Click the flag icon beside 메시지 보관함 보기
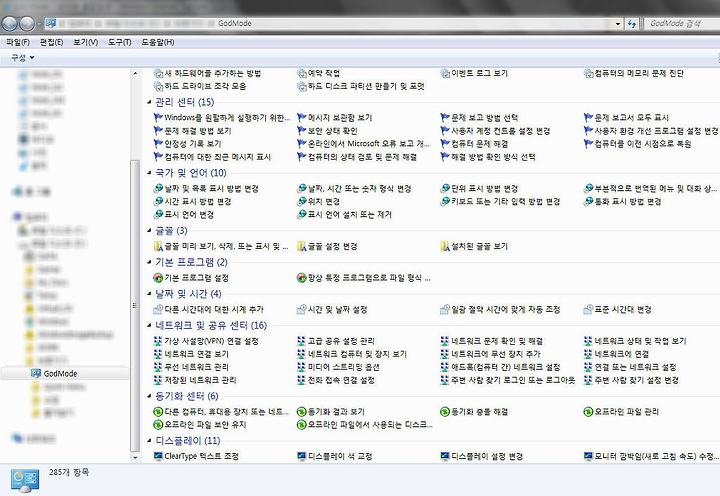This screenshot has width=720, height=496. [301, 118]
